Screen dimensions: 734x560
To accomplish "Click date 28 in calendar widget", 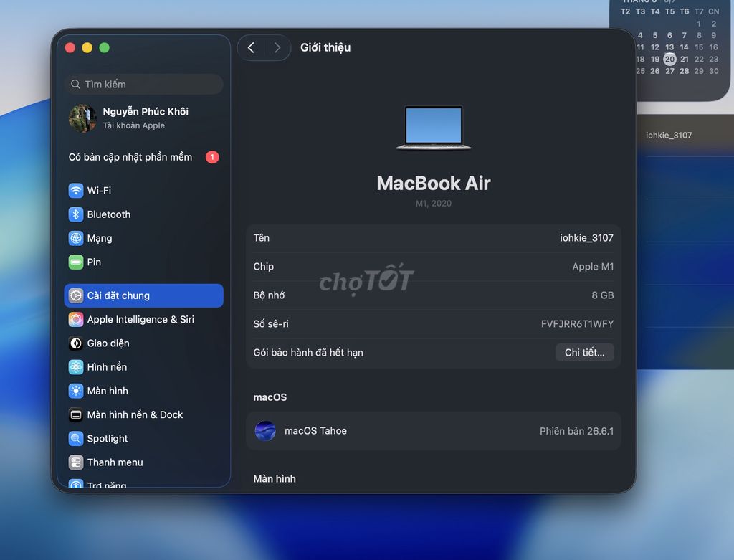I will point(685,71).
